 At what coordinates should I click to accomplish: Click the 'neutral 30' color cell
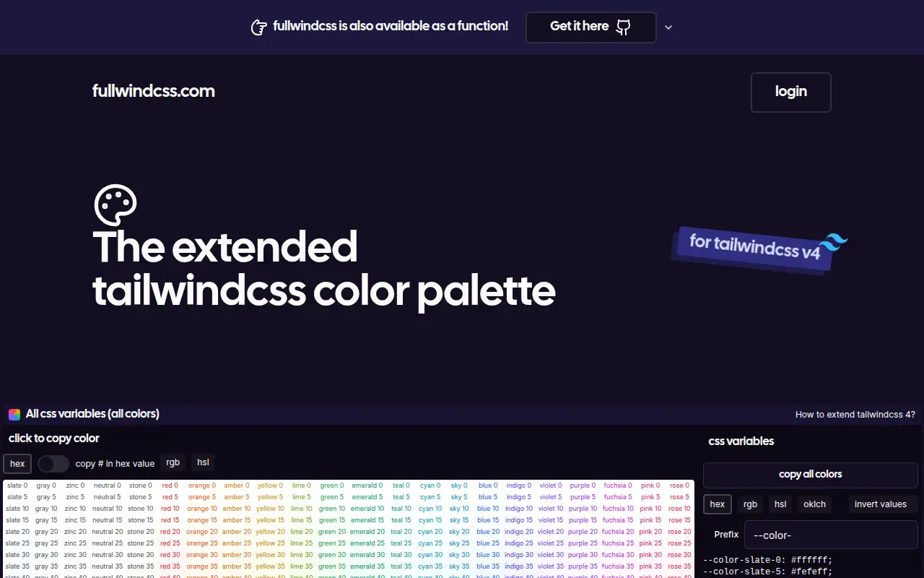(107, 555)
